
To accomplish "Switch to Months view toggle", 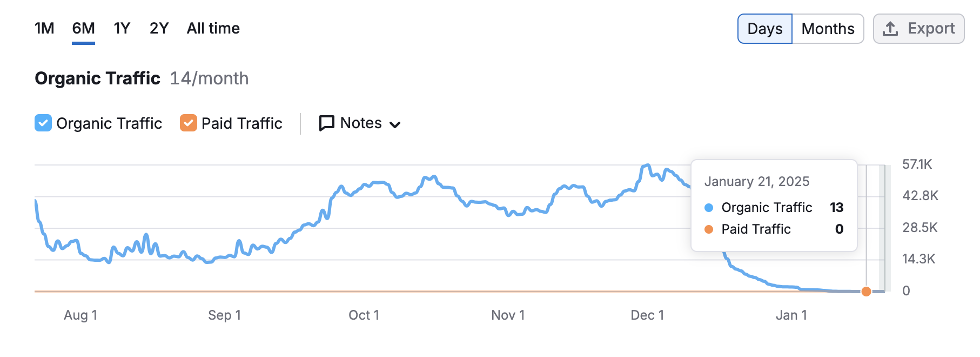I will (x=828, y=29).
